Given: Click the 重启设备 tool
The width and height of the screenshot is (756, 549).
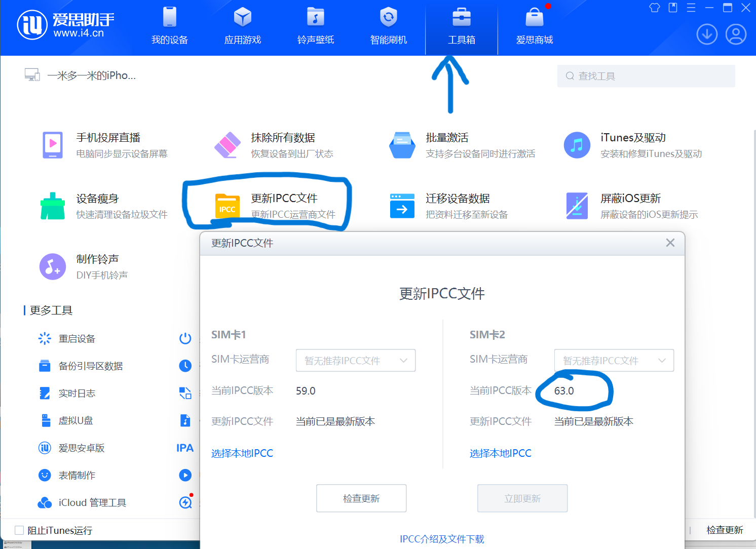Looking at the screenshot, I should 67,338.
